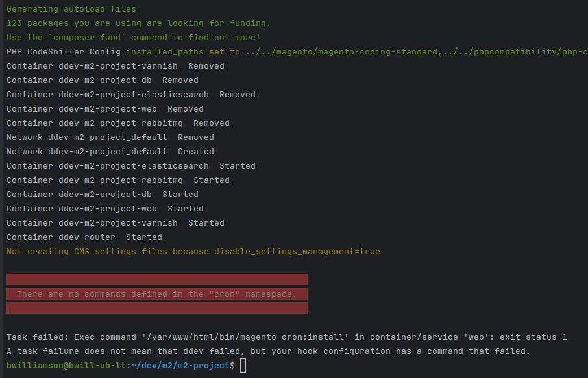Click the "ddev-m2-project-rabbitmq Removed" line
This screenshot has width=588, height=378.
pyautogui.click(x=118, y=123)
